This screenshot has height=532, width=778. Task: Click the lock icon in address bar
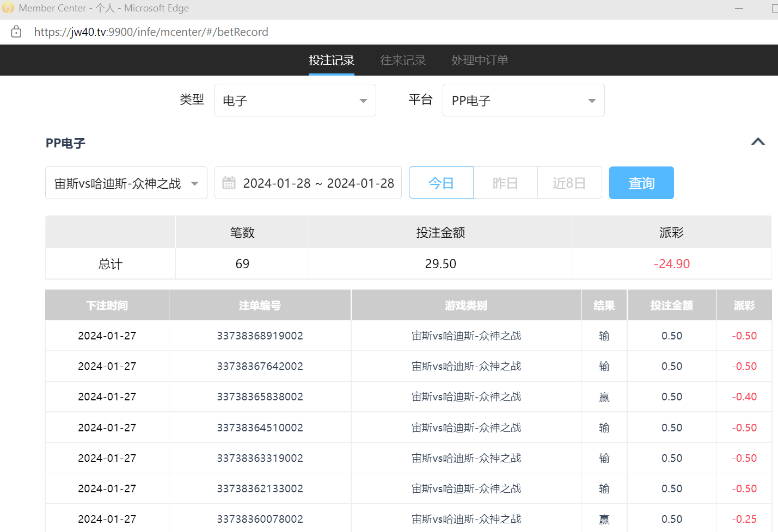coord(16,32)
